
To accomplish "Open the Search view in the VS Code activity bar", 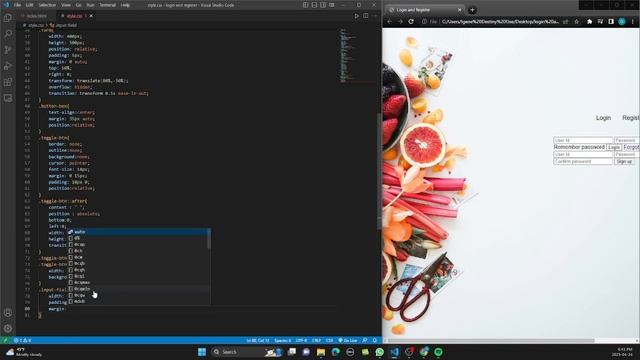I will point(8,33).
